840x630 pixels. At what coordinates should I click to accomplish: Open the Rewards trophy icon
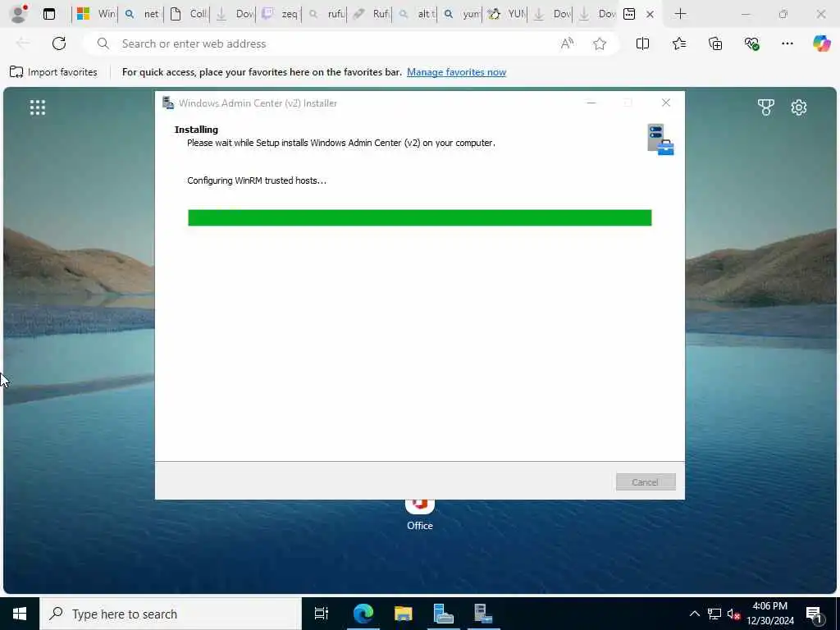(x=765, y=107)
